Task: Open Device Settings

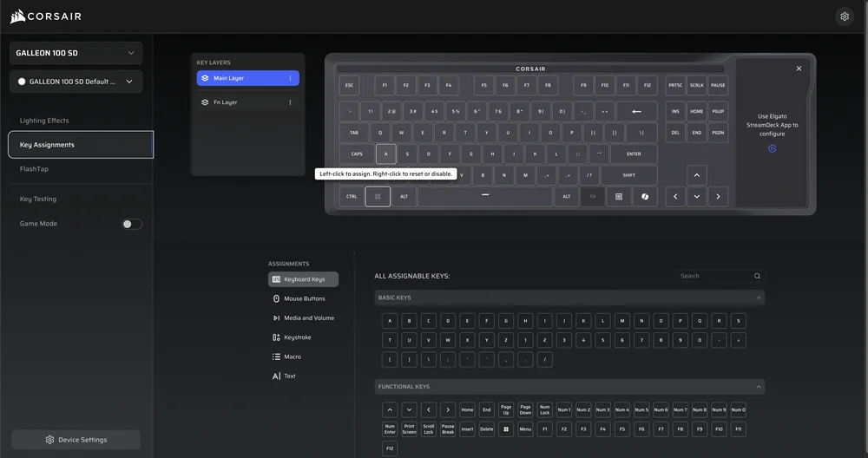Action: (x=76, y=440)
